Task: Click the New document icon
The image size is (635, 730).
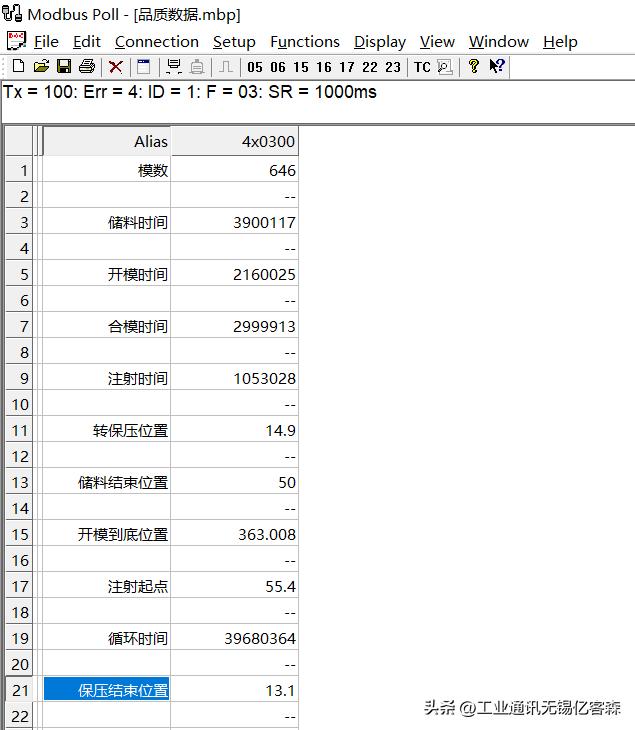Action: (18, 67)
